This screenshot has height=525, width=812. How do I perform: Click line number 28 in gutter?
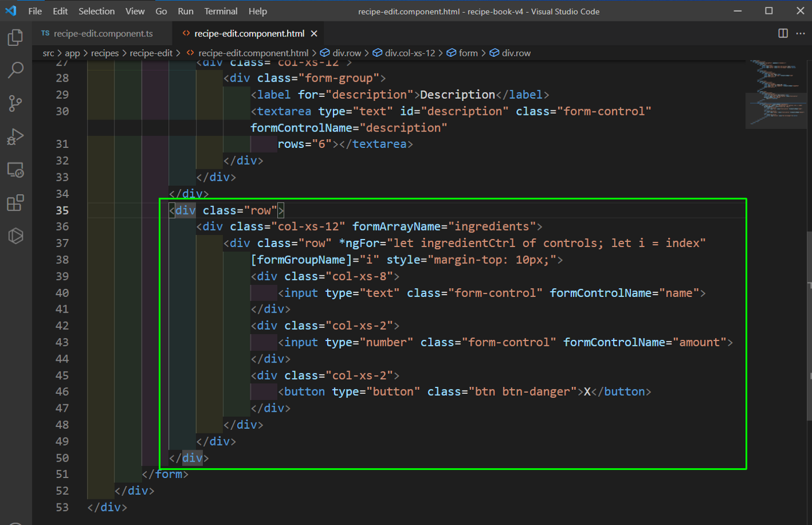pyautogui.click(x=62, y=78)
